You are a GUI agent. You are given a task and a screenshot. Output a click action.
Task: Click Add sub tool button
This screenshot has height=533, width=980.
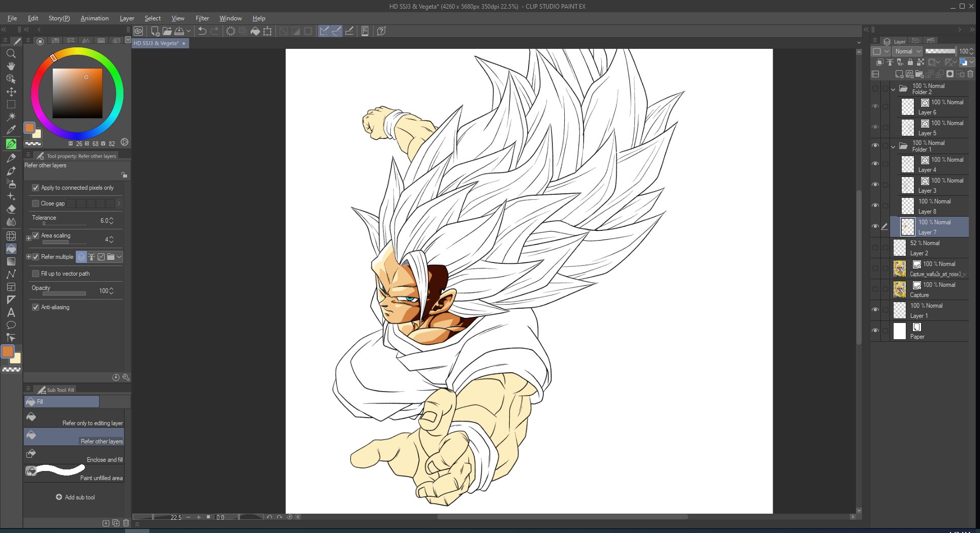point(75,497)
